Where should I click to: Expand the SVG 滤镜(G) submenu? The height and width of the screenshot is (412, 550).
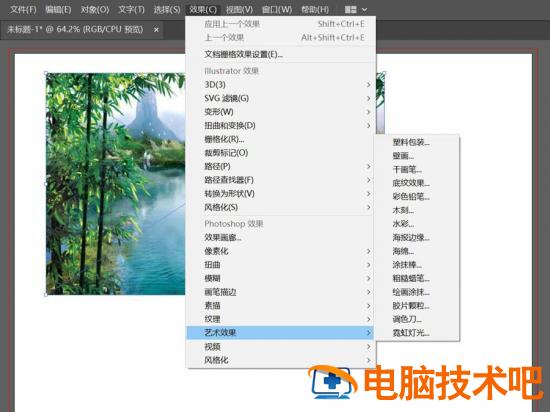[x=281, y=98]
